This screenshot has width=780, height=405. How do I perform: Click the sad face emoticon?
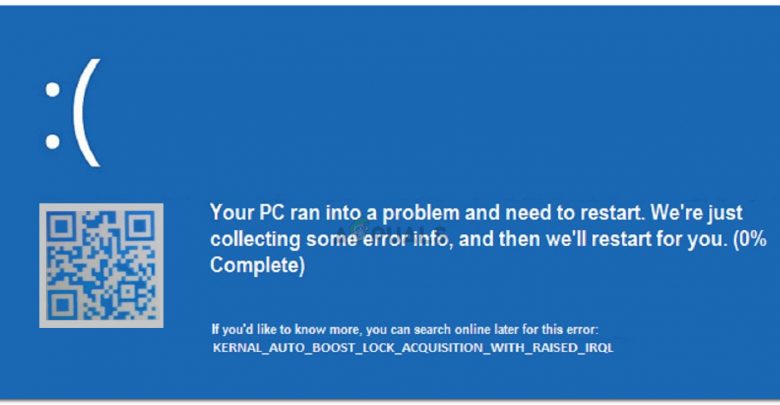point(73,113)
